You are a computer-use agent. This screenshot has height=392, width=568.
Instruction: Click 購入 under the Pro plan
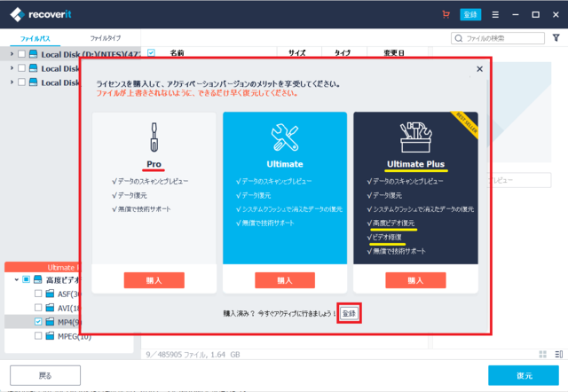pyautogui.click(x=154, y=280)
